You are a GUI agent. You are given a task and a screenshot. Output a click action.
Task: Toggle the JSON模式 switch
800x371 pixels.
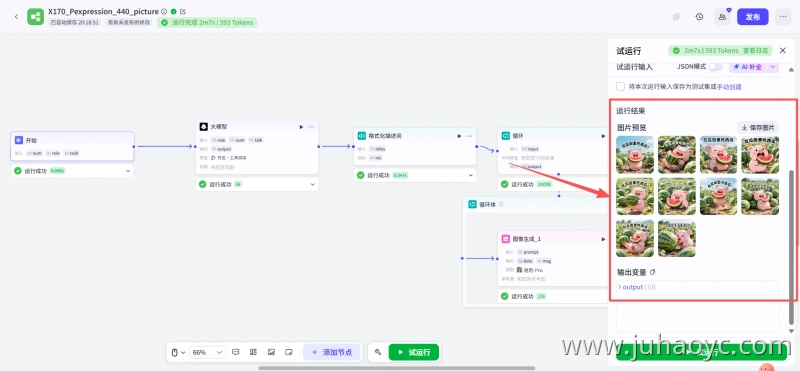click(715, 67)
